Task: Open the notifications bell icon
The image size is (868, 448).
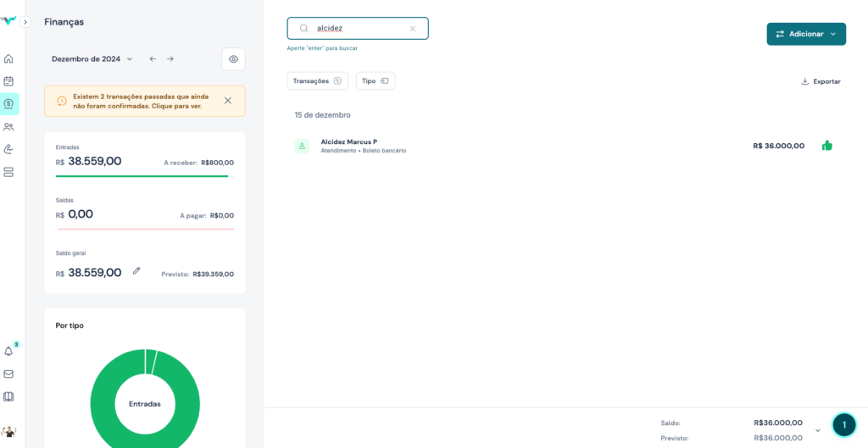Action: tap(8, 351)
